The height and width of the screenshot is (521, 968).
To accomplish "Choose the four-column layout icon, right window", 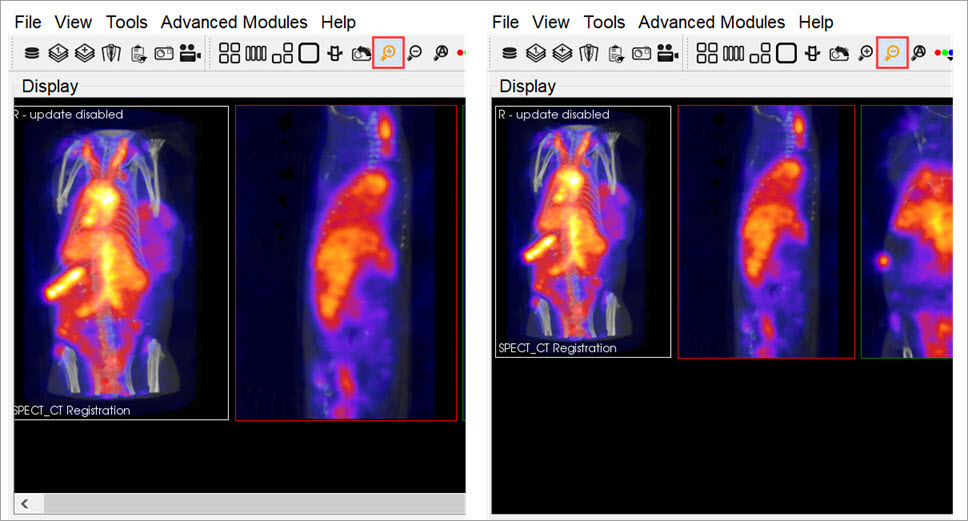I will [734, 53].
